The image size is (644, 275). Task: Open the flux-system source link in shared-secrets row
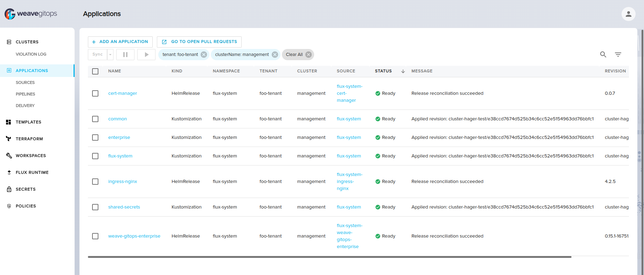tap(349, 207)
